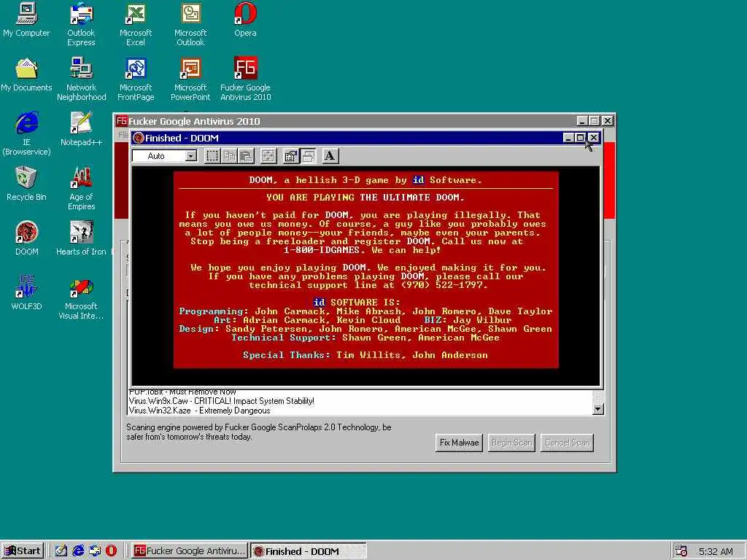The image size is (747, 560).
Task: Launch Microsoft FrontPage shortcut
Action: tap(135, 79)
